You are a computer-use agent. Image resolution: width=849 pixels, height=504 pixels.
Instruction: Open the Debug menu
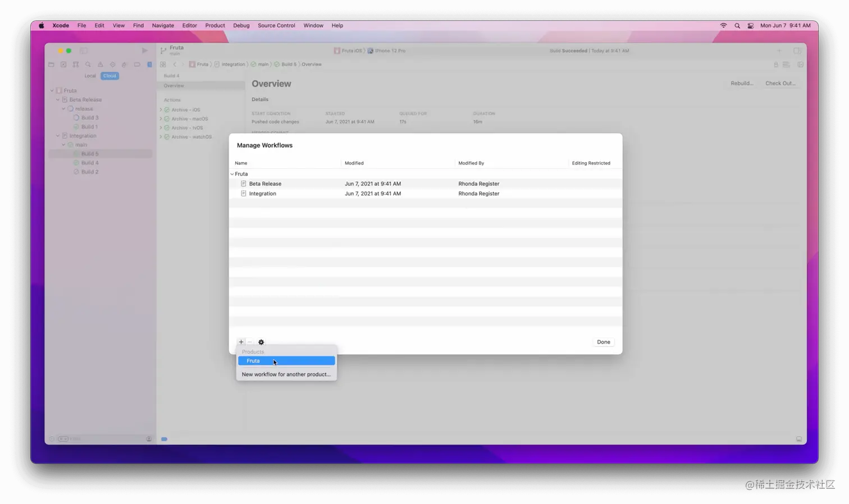241,25
